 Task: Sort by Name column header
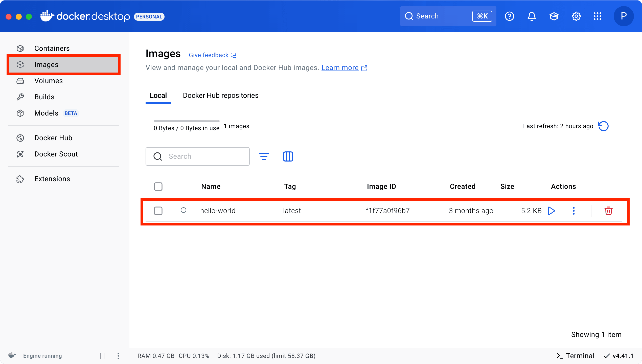tap(211, 187)
